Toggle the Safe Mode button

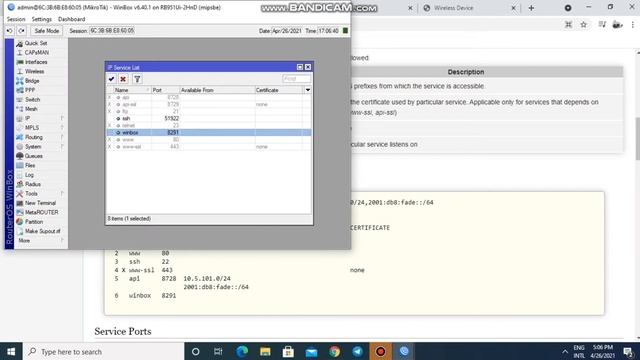47,31
